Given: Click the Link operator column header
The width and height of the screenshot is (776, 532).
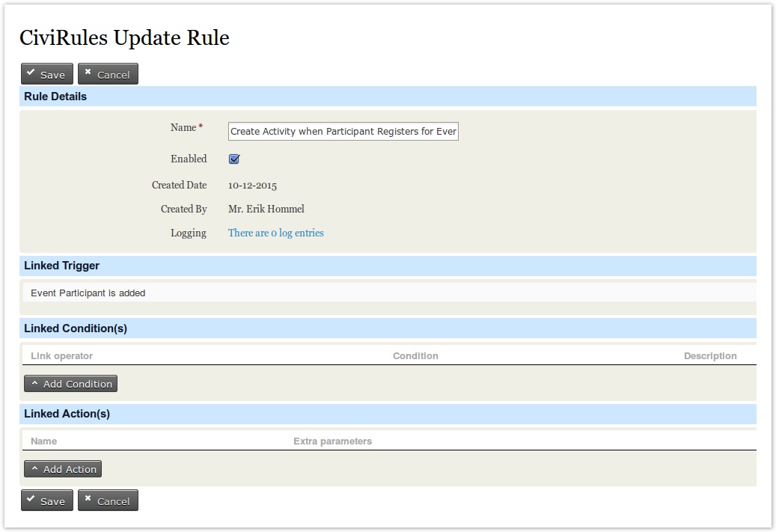Looking at the screenshot, I should 61,356.
